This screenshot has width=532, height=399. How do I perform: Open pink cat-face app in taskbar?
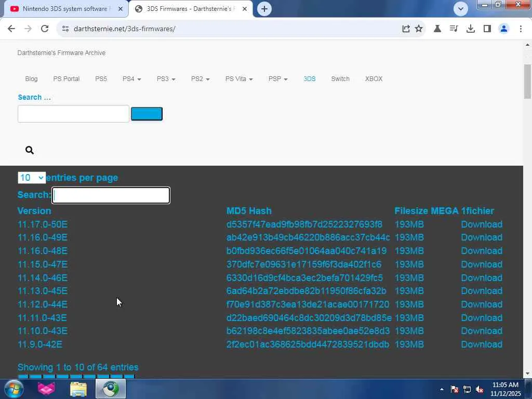click(46, 389)
